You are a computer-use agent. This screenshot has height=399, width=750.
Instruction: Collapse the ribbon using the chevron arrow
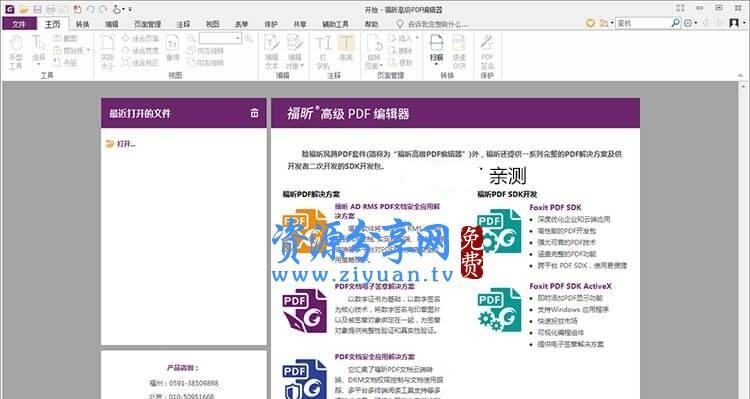740,76
